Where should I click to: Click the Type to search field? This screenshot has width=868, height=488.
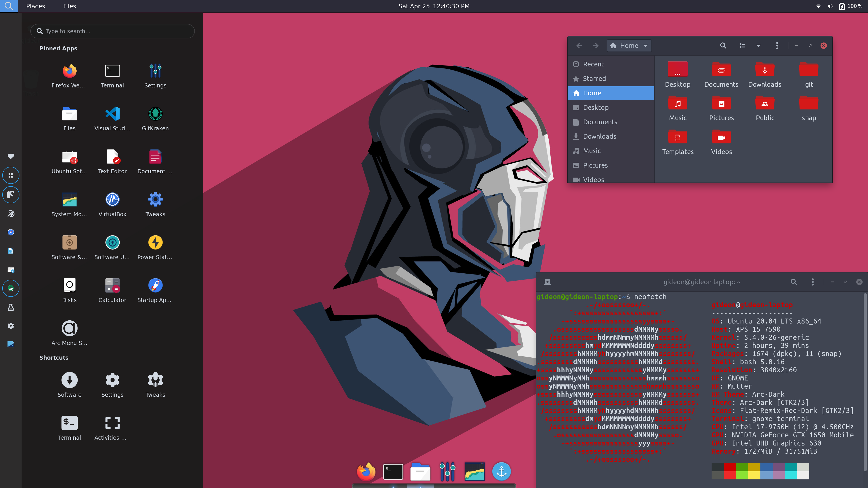coord(113,31)
